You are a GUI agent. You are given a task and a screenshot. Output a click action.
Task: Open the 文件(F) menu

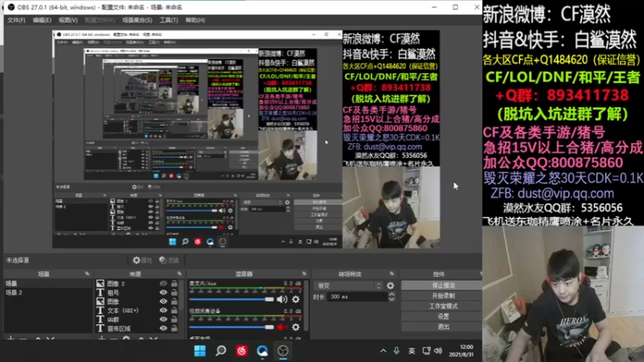tap(16, 20)
